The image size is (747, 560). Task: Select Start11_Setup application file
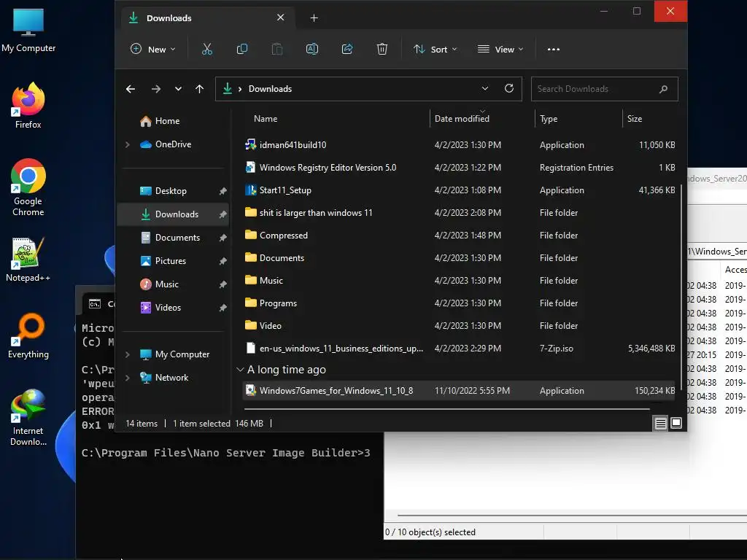[460, 190]
